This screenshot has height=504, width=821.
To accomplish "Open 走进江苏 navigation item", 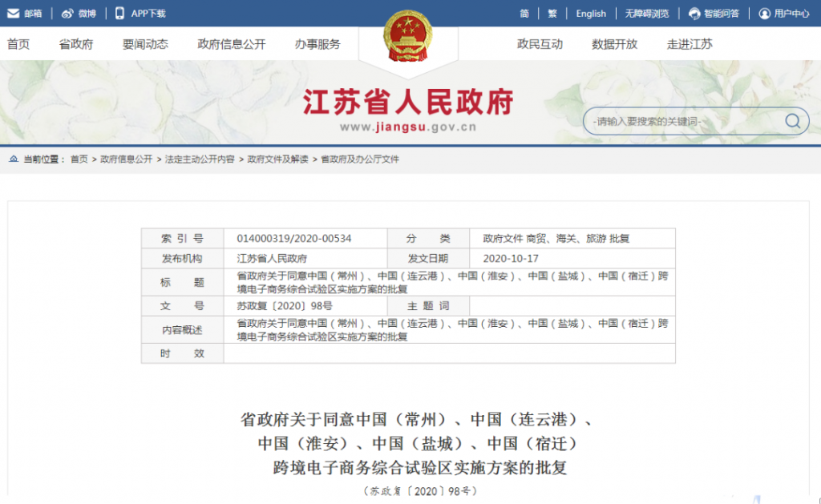I will [690, 44].
